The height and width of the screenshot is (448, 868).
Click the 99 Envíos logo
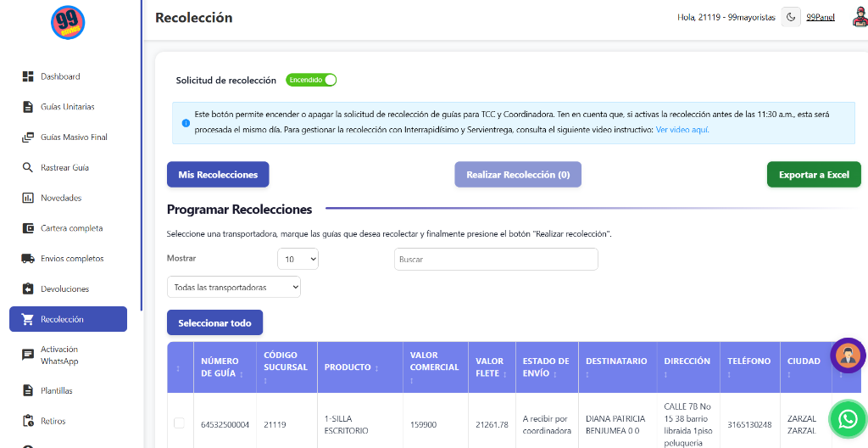point(68,23)
